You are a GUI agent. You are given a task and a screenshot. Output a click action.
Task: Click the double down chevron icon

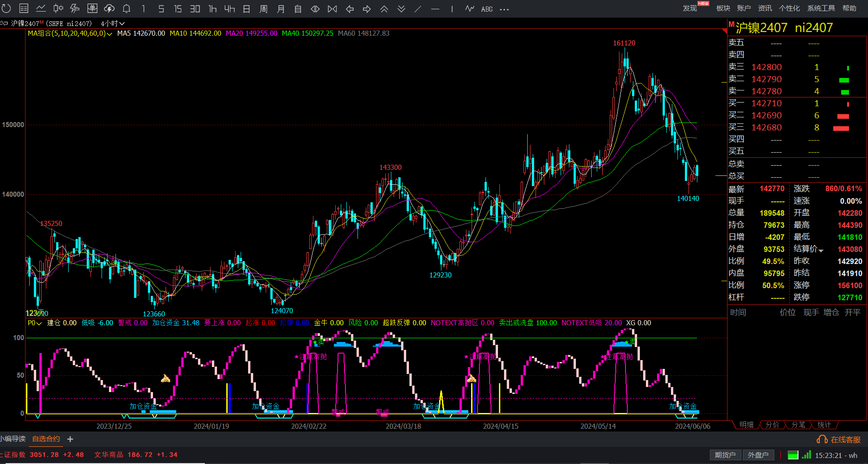401,9
